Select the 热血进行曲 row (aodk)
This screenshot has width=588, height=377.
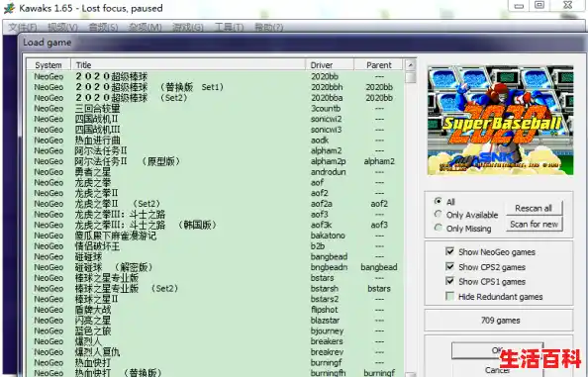(x=216, y=141)
